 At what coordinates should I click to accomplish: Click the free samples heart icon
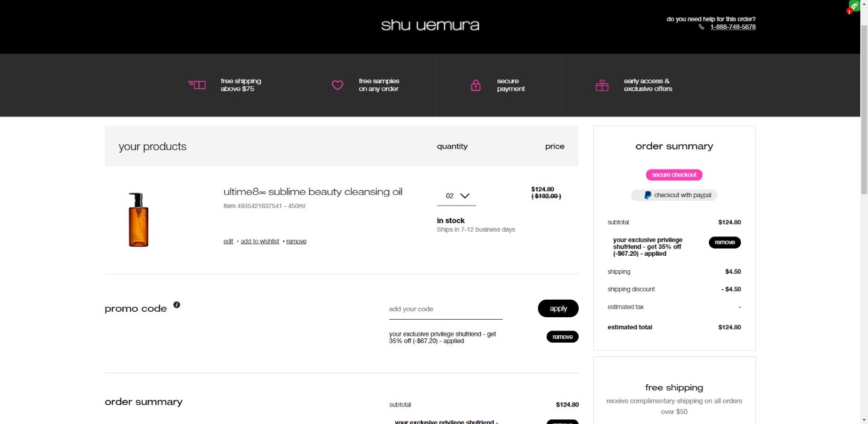coord(338,85)
